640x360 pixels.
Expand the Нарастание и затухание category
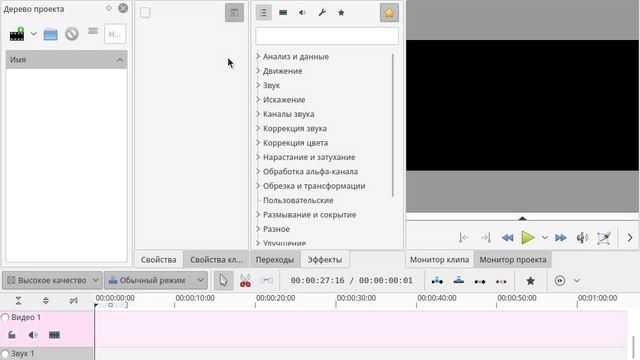tap(258, 157)
